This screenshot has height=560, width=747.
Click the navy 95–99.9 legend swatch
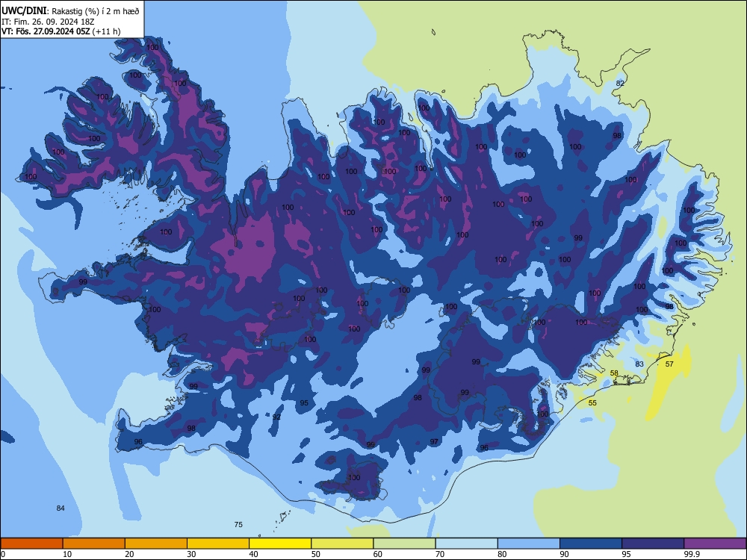click(x=653, y=544)
